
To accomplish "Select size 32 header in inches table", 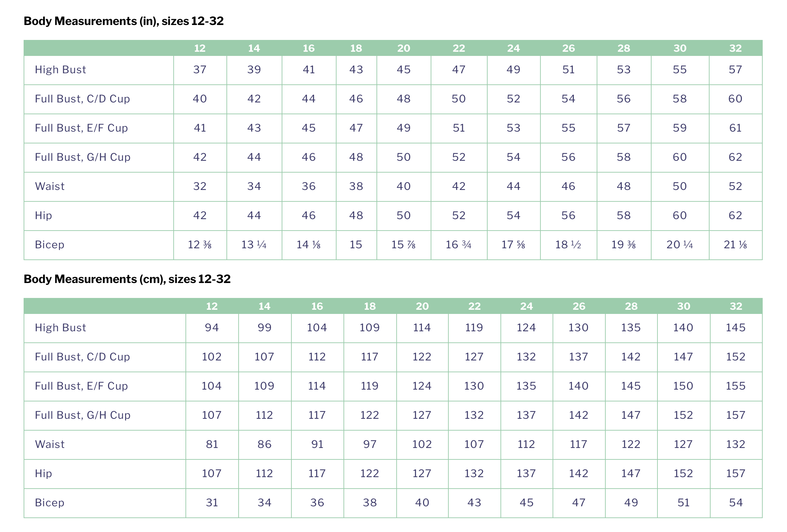I will (x=735, y=48).
